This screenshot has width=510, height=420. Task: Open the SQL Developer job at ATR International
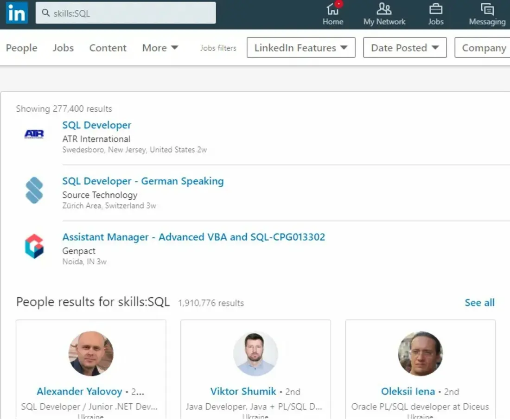pyautogui.click(x=96, y=125)
